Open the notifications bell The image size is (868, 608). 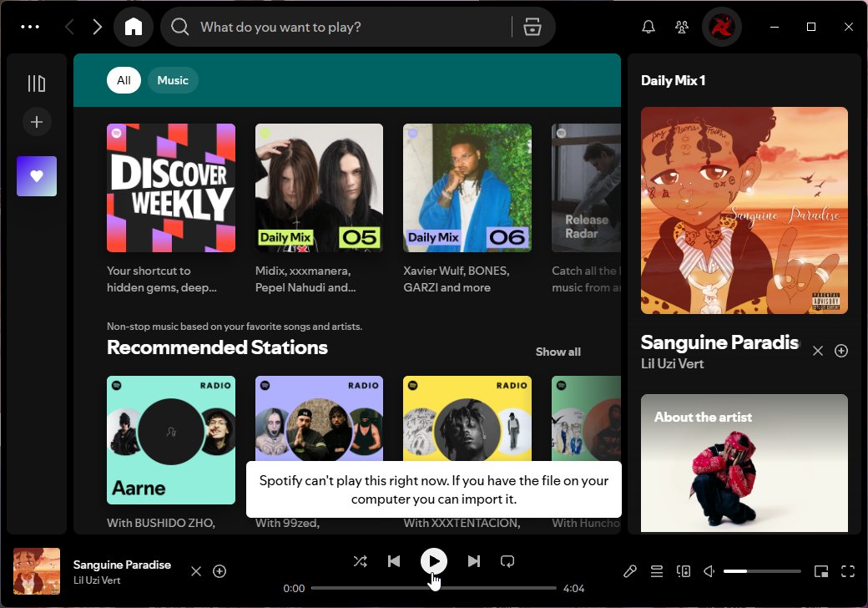click(x=648, y=27)
